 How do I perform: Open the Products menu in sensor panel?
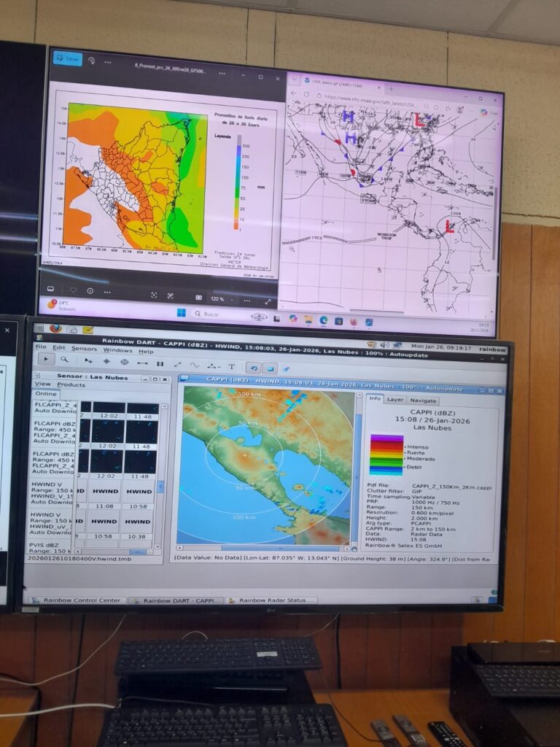(x=71, y=384)
